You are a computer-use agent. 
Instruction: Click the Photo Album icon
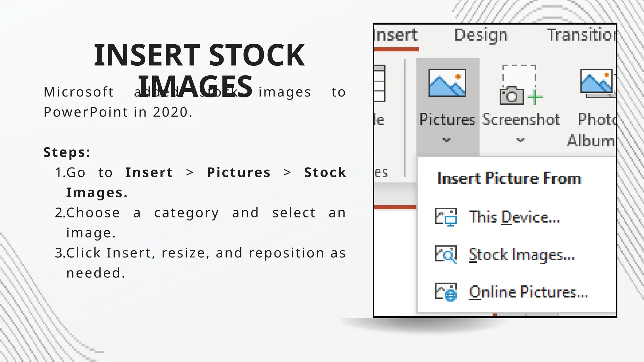click(x=597, y=83)
